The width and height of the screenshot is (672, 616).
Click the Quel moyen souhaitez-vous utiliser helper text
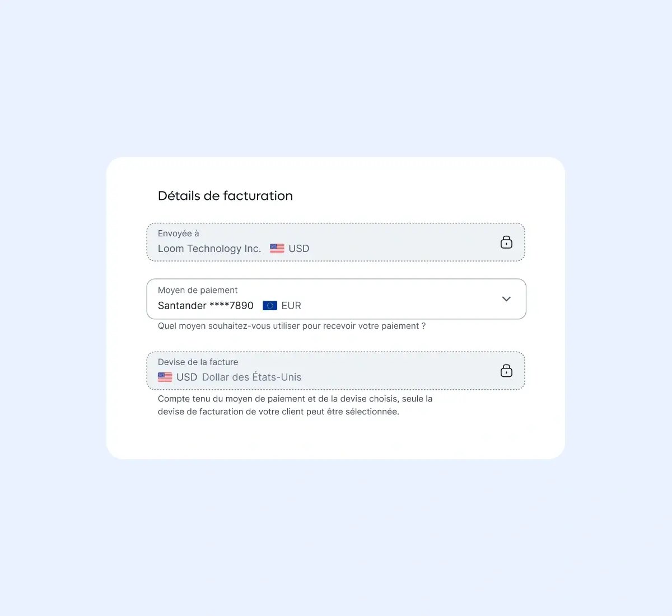(x=291, y=326)
